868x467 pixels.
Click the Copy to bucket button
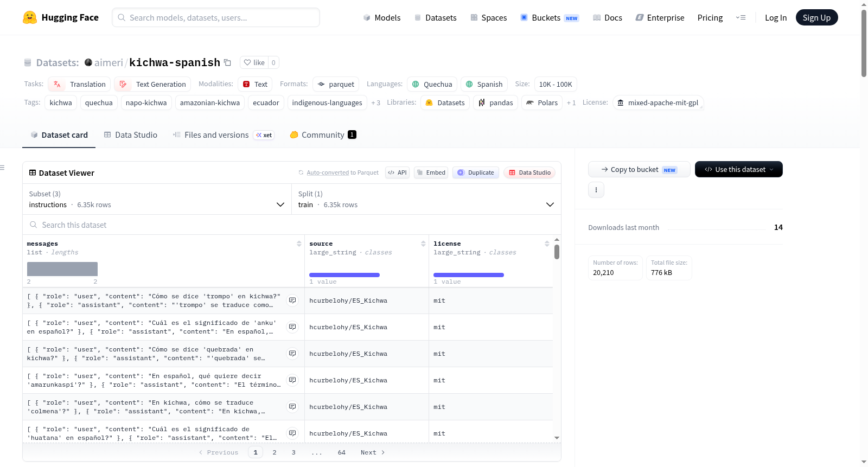639,169
